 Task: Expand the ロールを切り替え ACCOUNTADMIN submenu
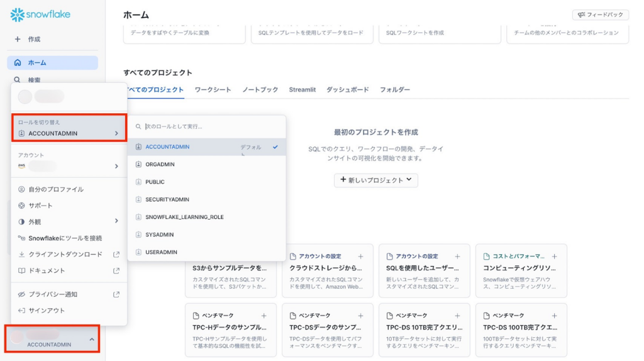point(69,133)
